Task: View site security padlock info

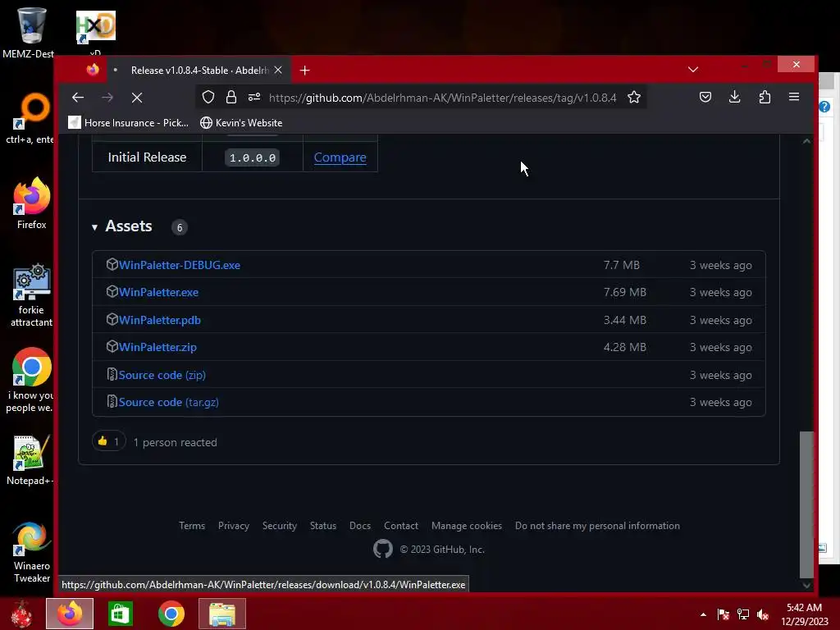Action: 231,97
